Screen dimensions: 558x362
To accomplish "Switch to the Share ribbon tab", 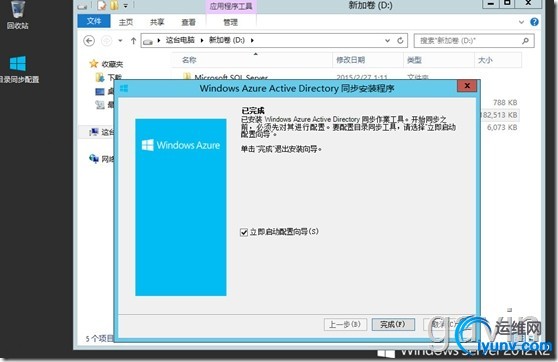I will tap(157, 22).
